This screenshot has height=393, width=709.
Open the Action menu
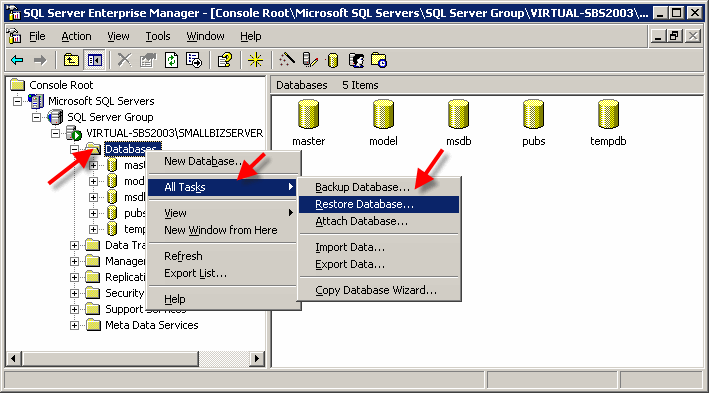(x=76, y=36)
